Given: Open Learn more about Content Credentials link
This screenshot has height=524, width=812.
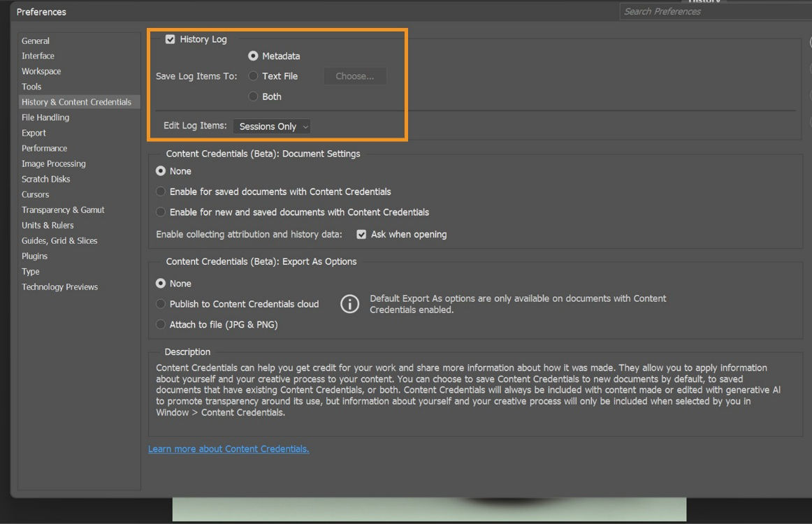Looking at the screenshot, I should (x=228, y=449).
